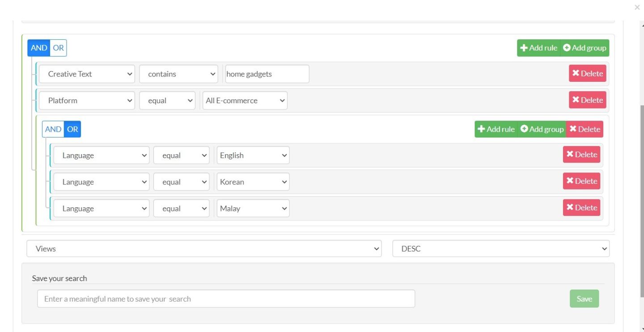This screenshot has height=332, width=644.
Task: Open the All E-commerce platform dropdown
Action: coord(245,101)
